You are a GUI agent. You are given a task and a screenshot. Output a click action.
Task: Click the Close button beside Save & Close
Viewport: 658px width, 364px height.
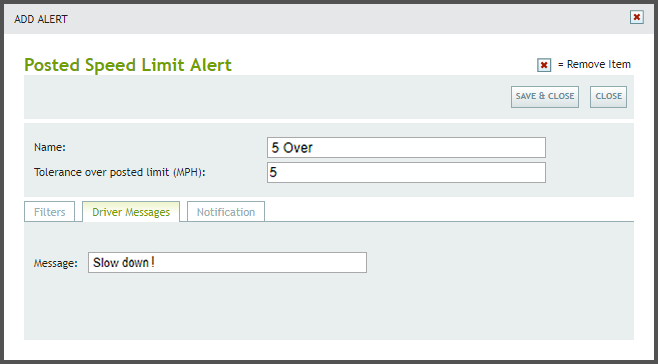pos(608,97)
